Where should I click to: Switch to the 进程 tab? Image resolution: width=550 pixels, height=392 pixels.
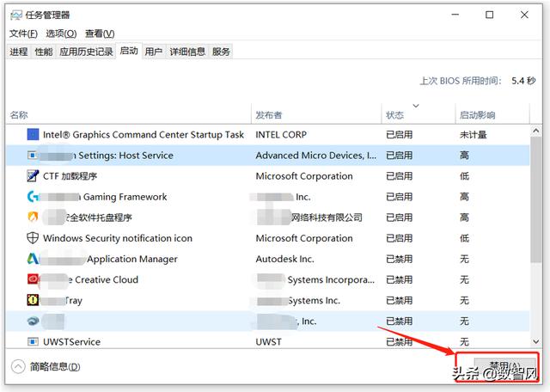(x=19, y=52)
